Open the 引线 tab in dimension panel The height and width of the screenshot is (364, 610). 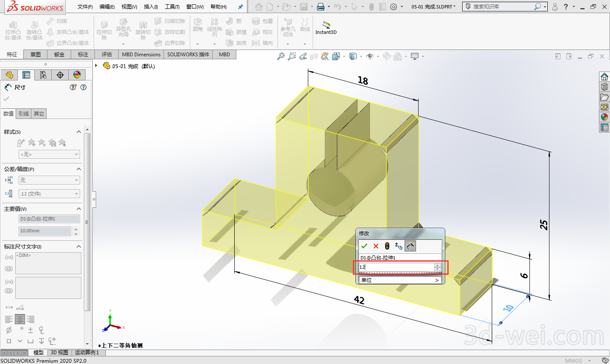24,113
